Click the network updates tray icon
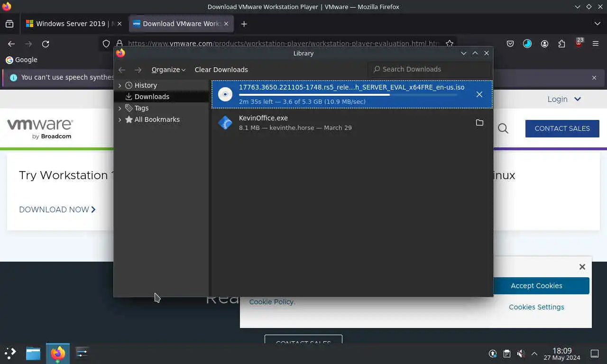Screen dimensions: 607x364 [493, 354]
